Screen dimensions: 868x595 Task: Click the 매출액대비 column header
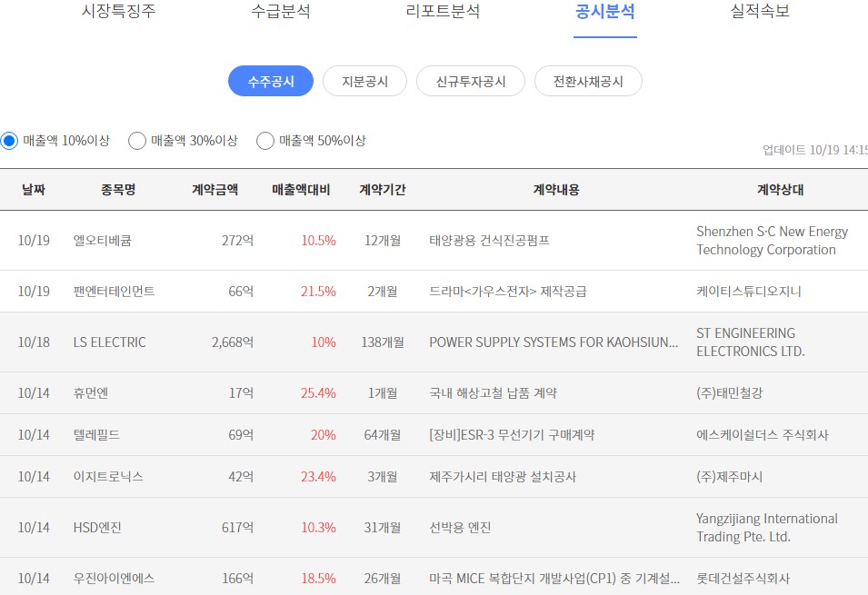tap(301, 190)
